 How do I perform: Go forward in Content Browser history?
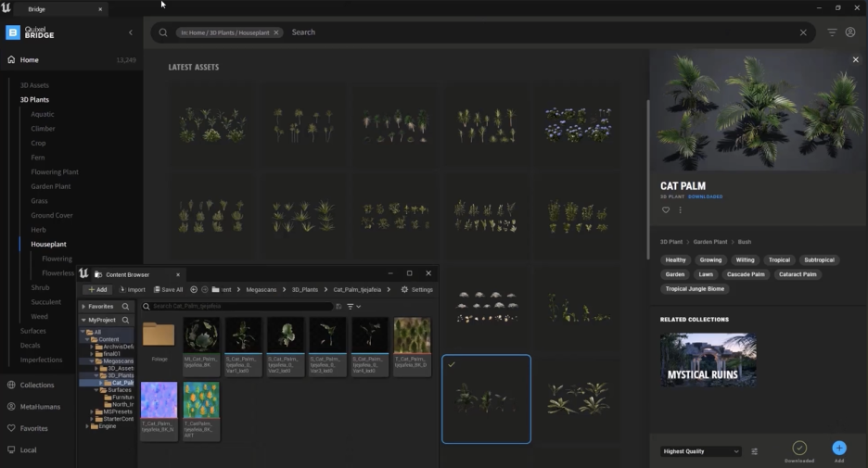coord(205,289)
